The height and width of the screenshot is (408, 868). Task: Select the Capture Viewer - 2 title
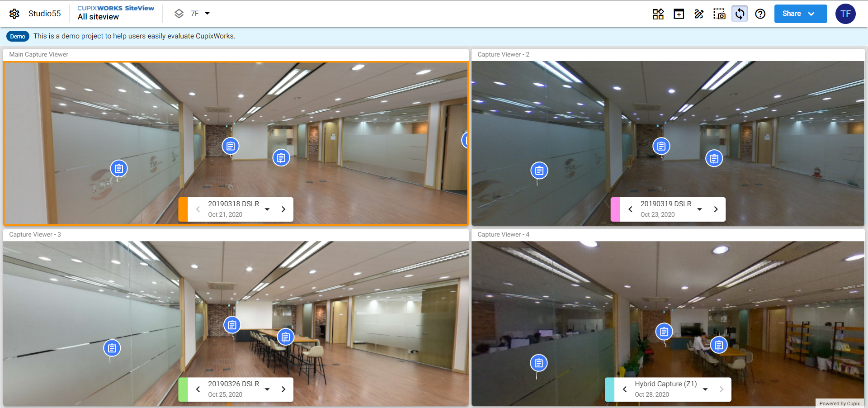click(x=503, y=54)
